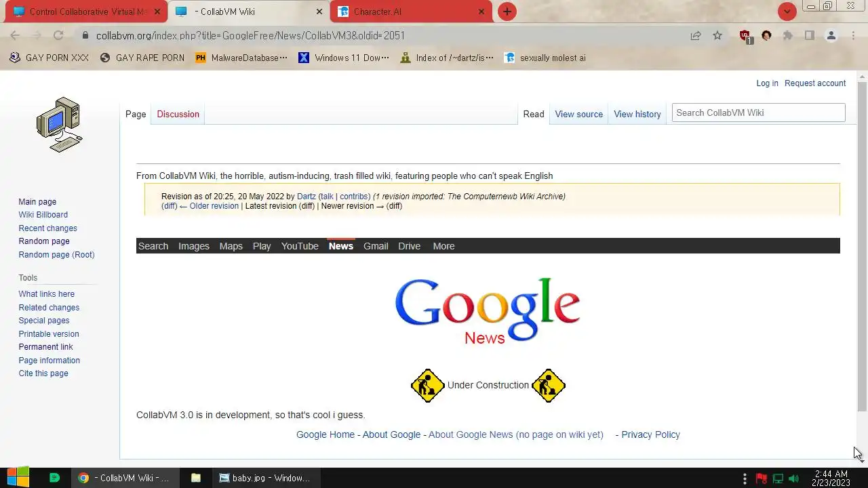Open the Dartz user link
The height and width of the screenshot is (488, 868).
coord(307,197)
